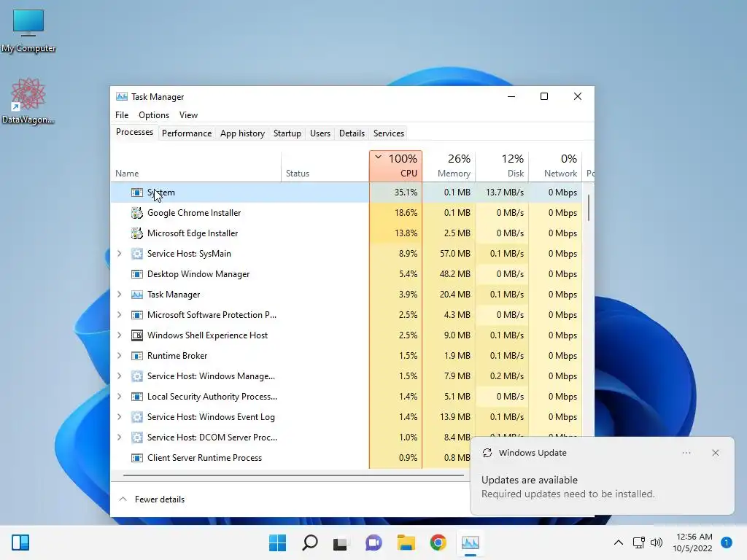Image resolution: width=747 pixels, height=560 pixels.
Task: Expand the Task Manager process group
Action: pyautogui.click(x=120, y=295)
